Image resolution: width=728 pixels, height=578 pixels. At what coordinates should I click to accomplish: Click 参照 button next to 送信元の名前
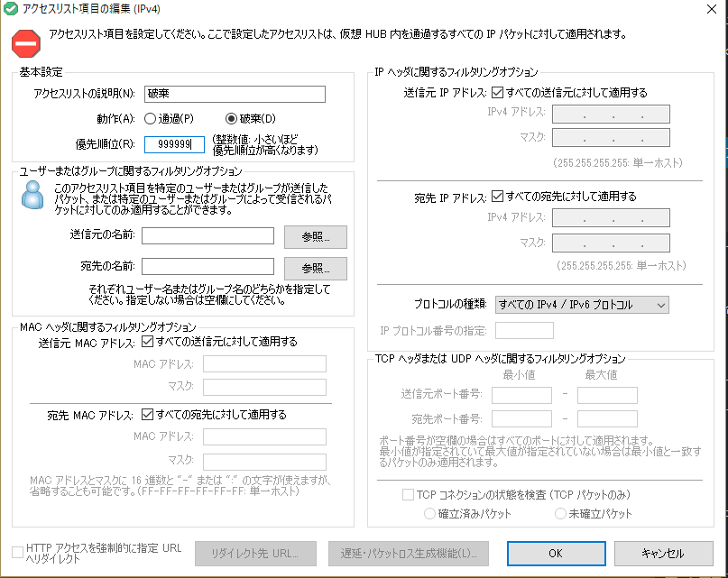[316, 236]
